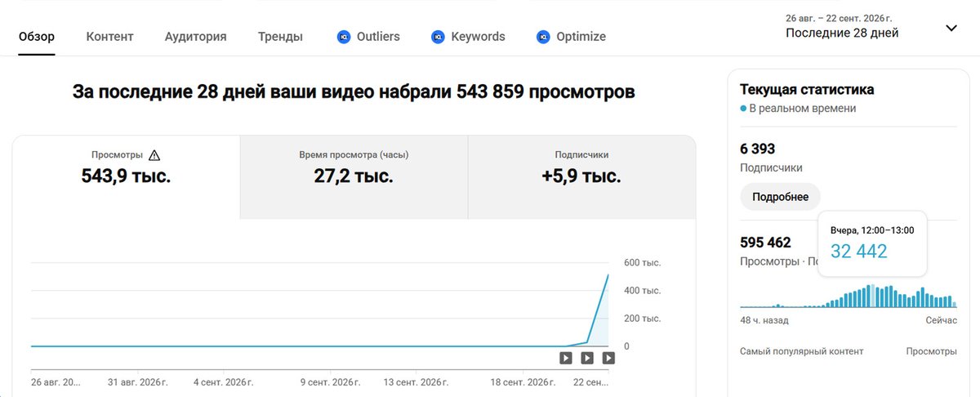The width and height of the screenshot is (980, 397).
Task: Click the Самый популярный контент header
Action: click(801, 351)
